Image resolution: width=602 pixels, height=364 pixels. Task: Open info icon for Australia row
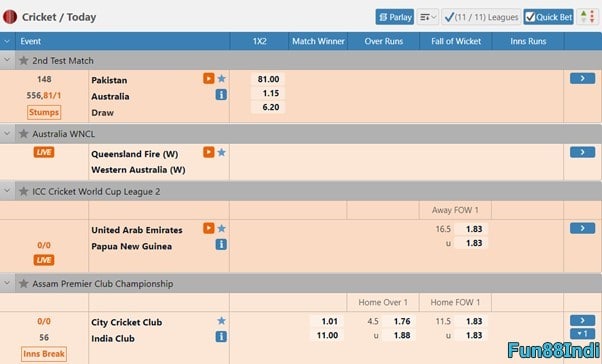pos(221,94)
